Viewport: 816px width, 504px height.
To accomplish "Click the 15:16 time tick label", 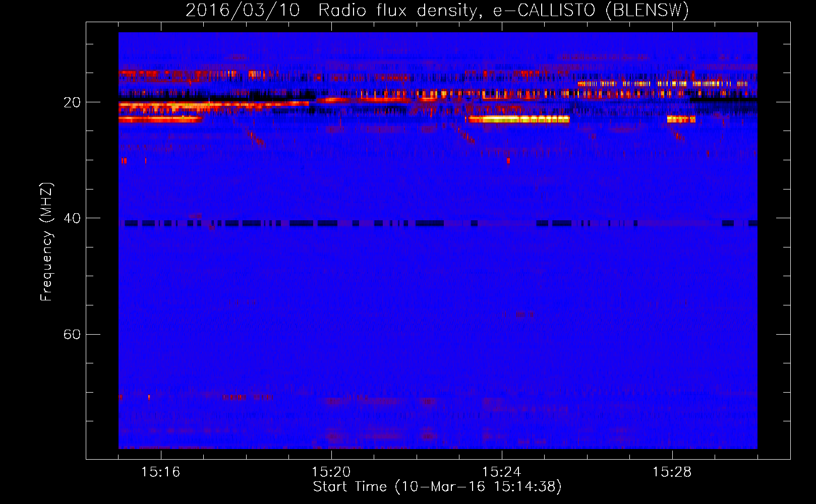I will 160,472.
